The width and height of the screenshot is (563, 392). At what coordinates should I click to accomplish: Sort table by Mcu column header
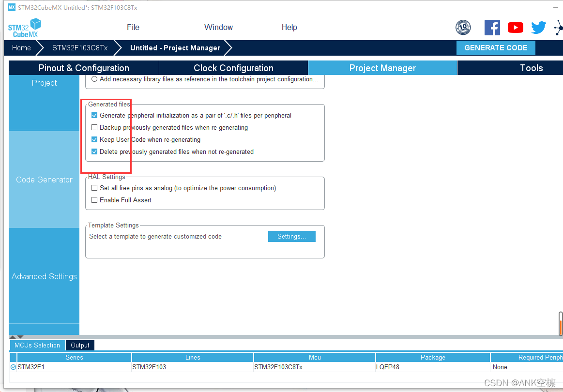[315, 357]
